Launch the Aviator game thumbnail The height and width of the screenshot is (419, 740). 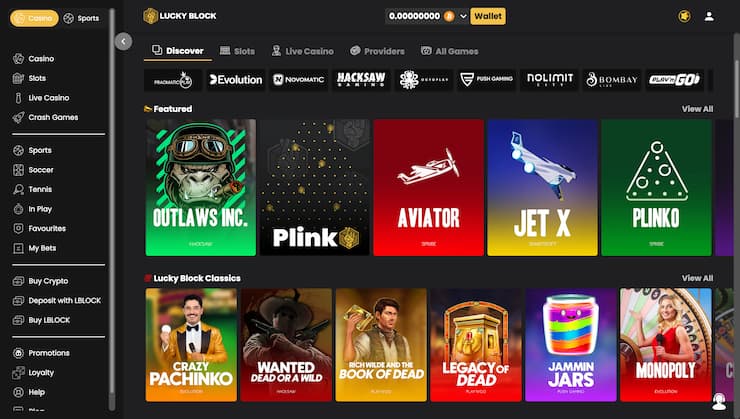pyautogui.click(x=429, y=188)
